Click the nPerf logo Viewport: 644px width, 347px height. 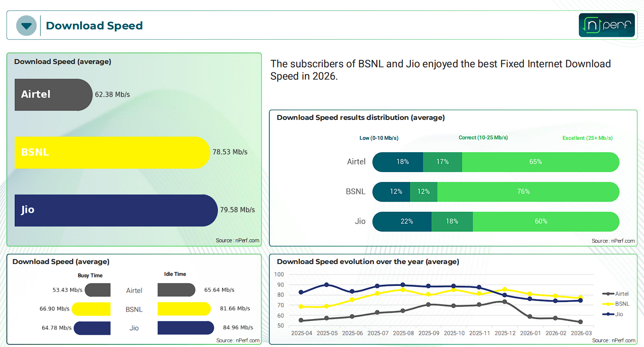pos(607,25)
